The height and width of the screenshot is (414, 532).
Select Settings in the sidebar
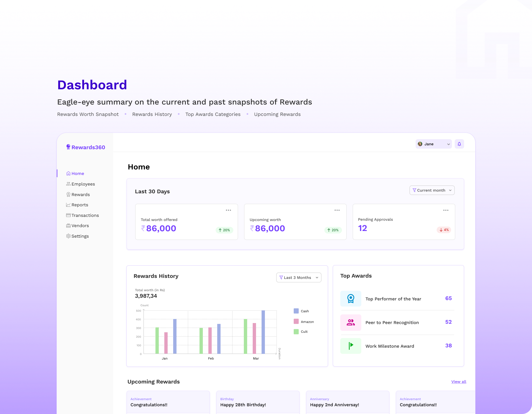(x=80, y=236)
